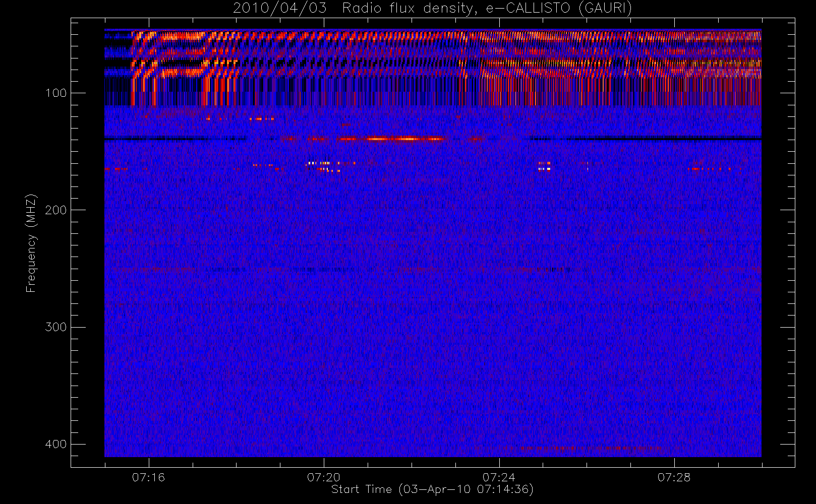
Task: Click the 'Start Time (03-Apr-10 07:14:36)' label
Action: click(x=432, y=489)
